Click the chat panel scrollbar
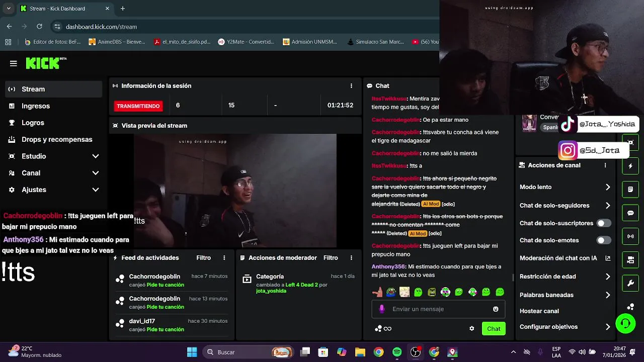 (x=513, y=278)
